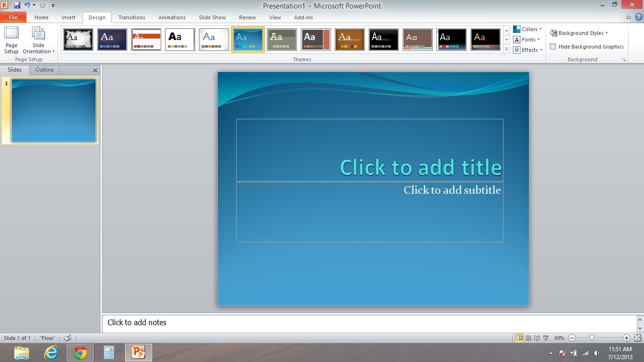Viewport: 644px width, 362px height.
Task: Click the Save icon in quick access toolbar
Action: tap(17, 6)
